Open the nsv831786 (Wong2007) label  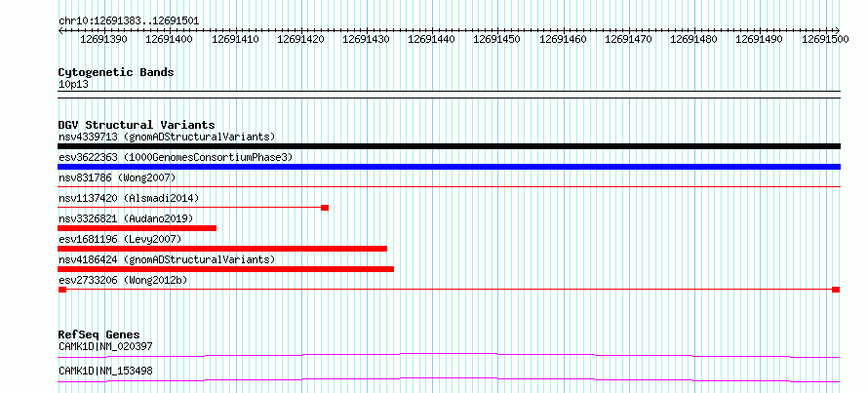117,177
